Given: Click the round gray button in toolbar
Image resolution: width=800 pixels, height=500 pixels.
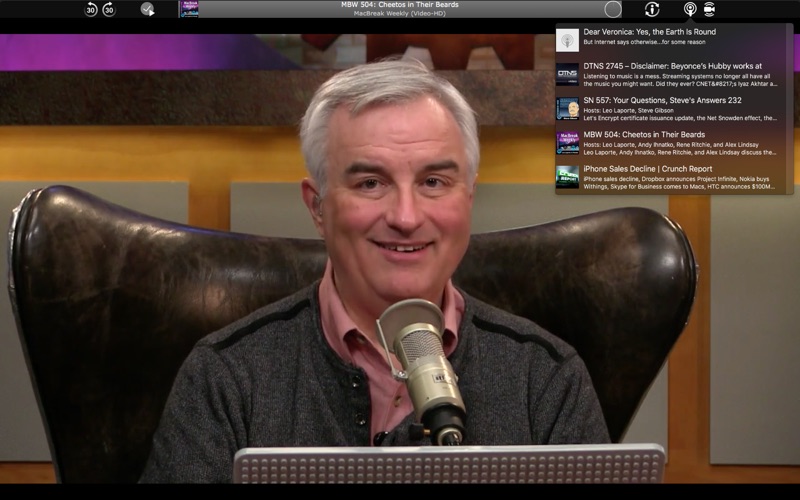Looking at the screenshot, I should pos(613,9).
